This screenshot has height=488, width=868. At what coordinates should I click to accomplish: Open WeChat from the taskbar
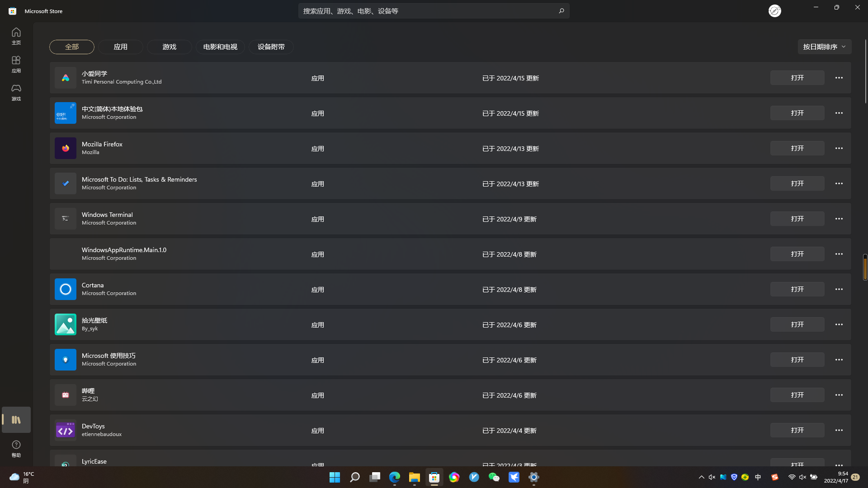(494, 477)
